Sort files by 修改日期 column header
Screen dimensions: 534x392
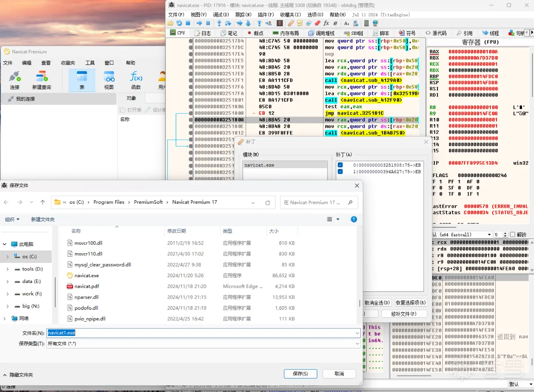(x=177, y=231)
